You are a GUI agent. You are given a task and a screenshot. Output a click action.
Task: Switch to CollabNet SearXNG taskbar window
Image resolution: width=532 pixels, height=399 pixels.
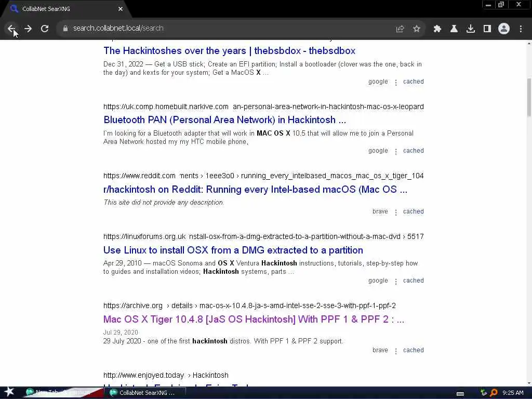146,393
